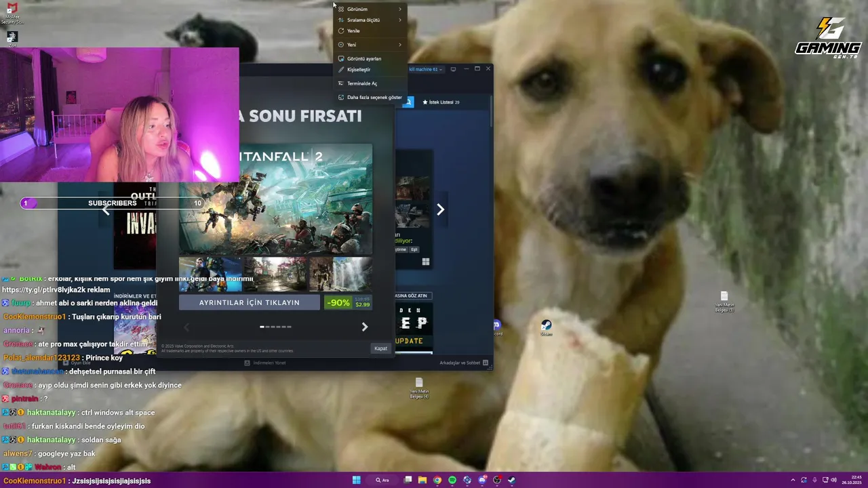Open Spotify from the taskbar
Image resolution: width=868 pixels, height=488 pixels.
pos(452,480)
